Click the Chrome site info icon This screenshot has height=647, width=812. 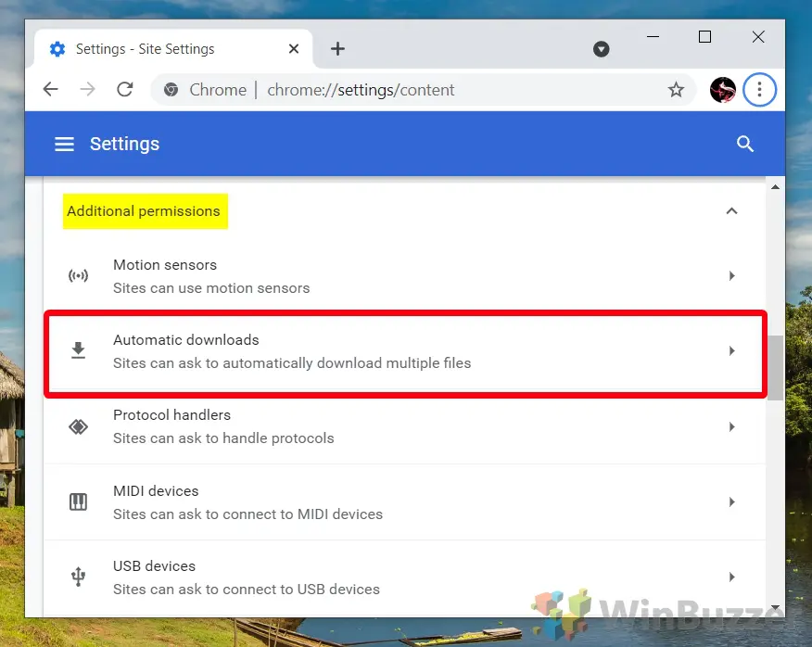[171, 90]
